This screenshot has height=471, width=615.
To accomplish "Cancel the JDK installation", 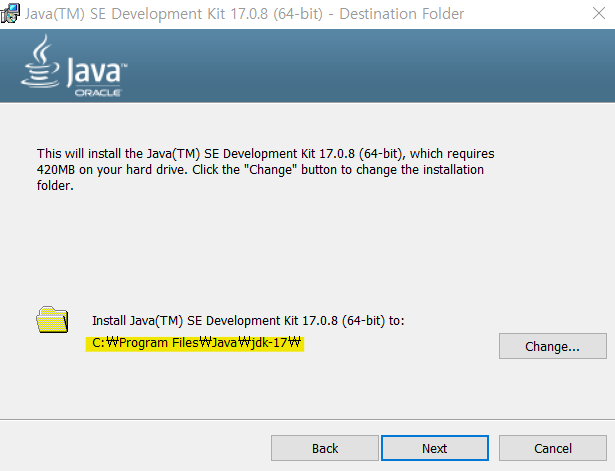I will click(553, 448).
